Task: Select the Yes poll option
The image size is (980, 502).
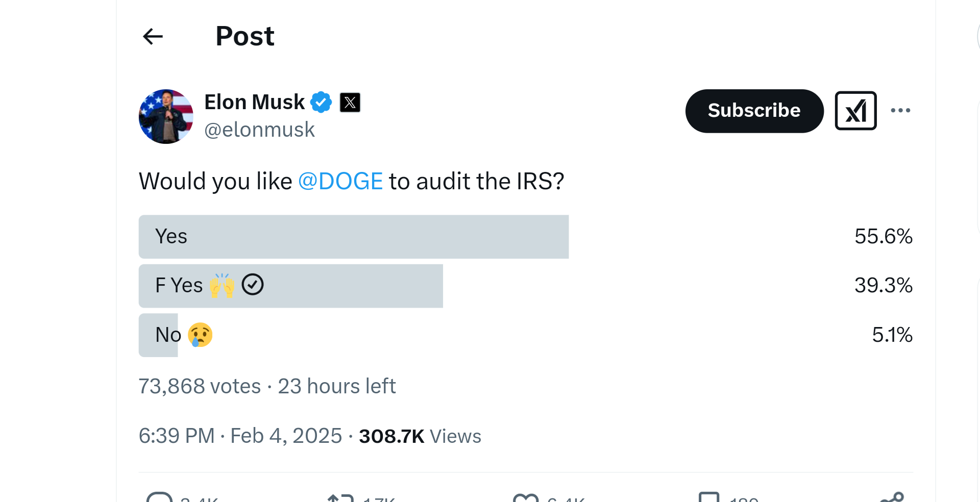Action: (x=526, y=237)
